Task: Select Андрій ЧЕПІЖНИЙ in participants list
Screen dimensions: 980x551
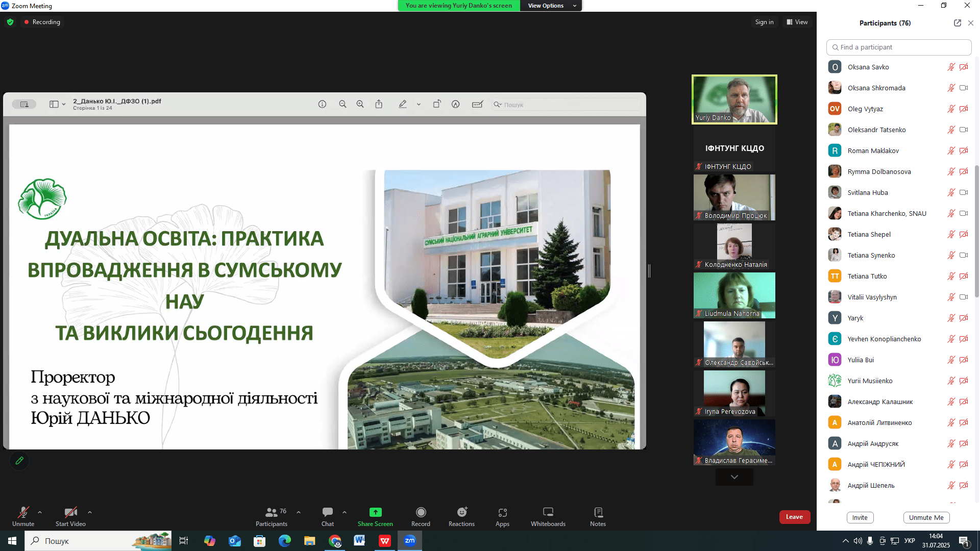Action: [x=898, y=464]
